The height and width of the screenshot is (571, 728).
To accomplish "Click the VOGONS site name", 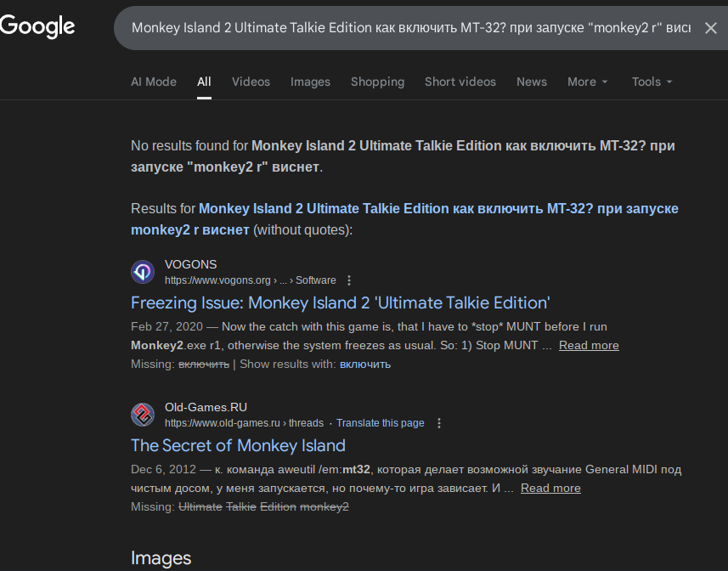I will tap(191, 264).
